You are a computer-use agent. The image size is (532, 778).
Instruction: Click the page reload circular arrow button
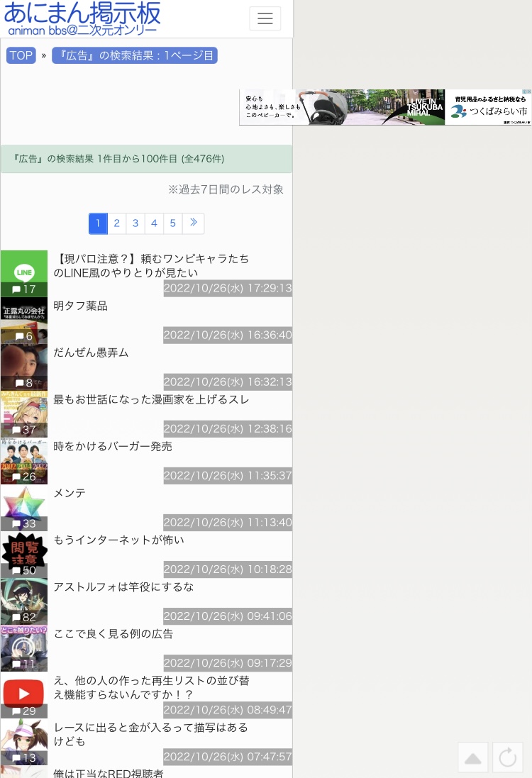pyautogui.click(x=508, y=757)
